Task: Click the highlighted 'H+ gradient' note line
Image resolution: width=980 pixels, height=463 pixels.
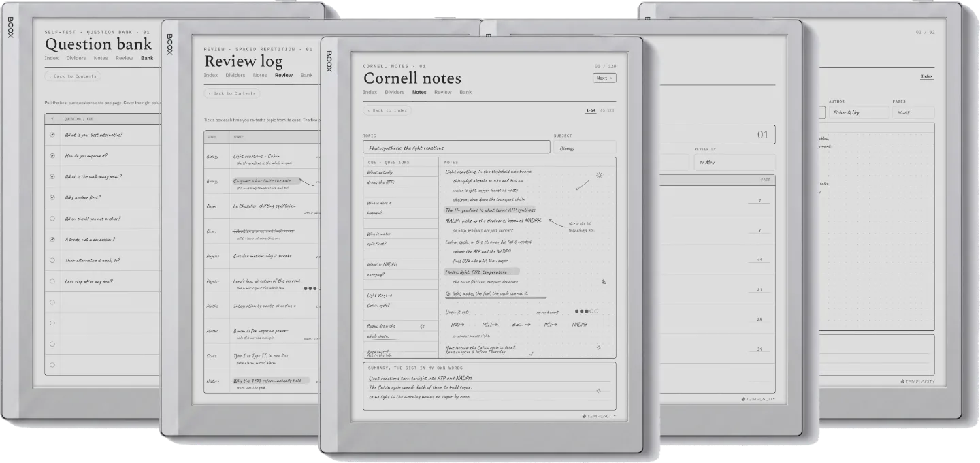Action: tap(490, 210)
